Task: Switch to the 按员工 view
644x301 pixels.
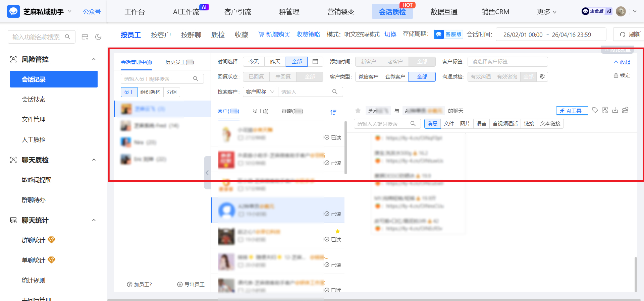Action: (x=130, y=35)
